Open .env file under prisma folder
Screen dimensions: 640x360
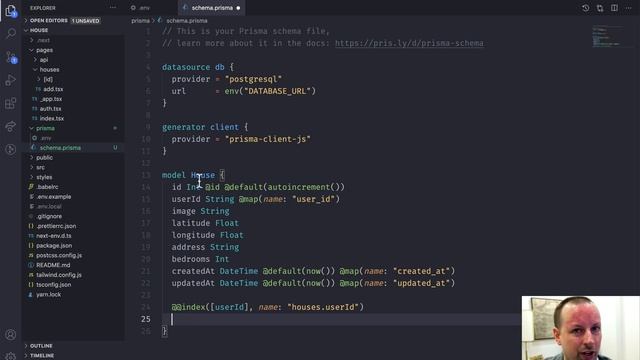pyautogui.click(x=46, y=138)
